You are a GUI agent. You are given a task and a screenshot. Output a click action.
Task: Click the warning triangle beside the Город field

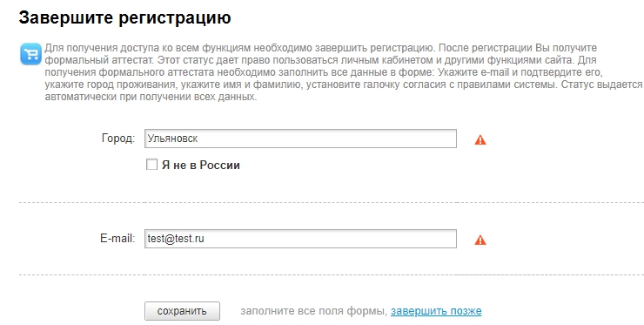480,140
